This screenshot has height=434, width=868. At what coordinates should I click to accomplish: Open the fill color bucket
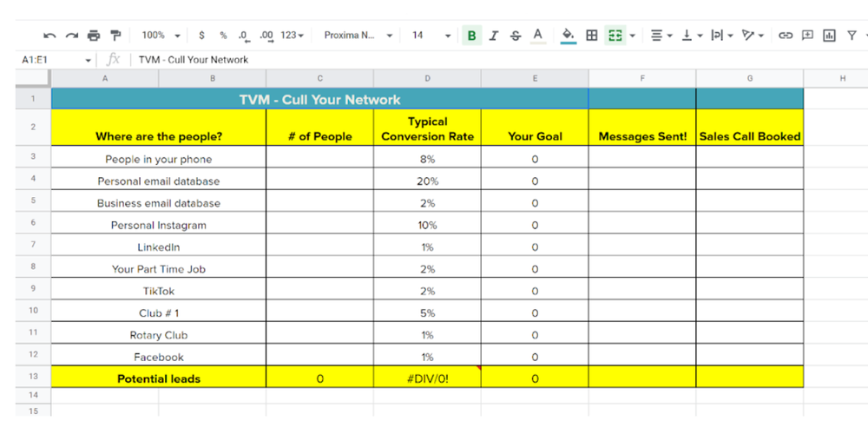point(568,36)
